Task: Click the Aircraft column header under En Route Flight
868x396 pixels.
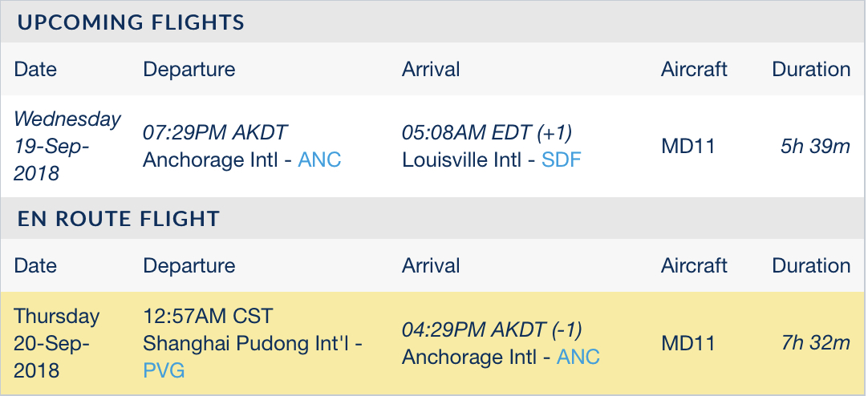Action: pos(694,265)
